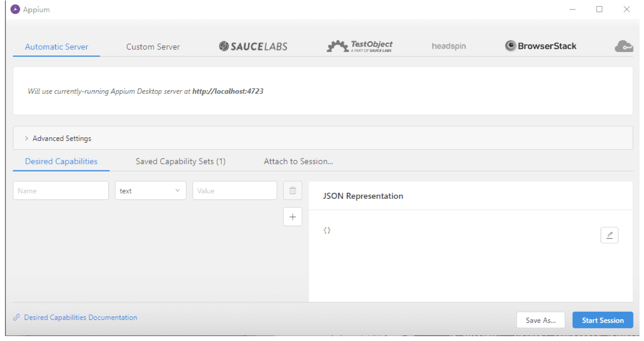Select the TestObject gear logo tab
The width and height of the screenshot is (644, 341).
coord(360,47)
